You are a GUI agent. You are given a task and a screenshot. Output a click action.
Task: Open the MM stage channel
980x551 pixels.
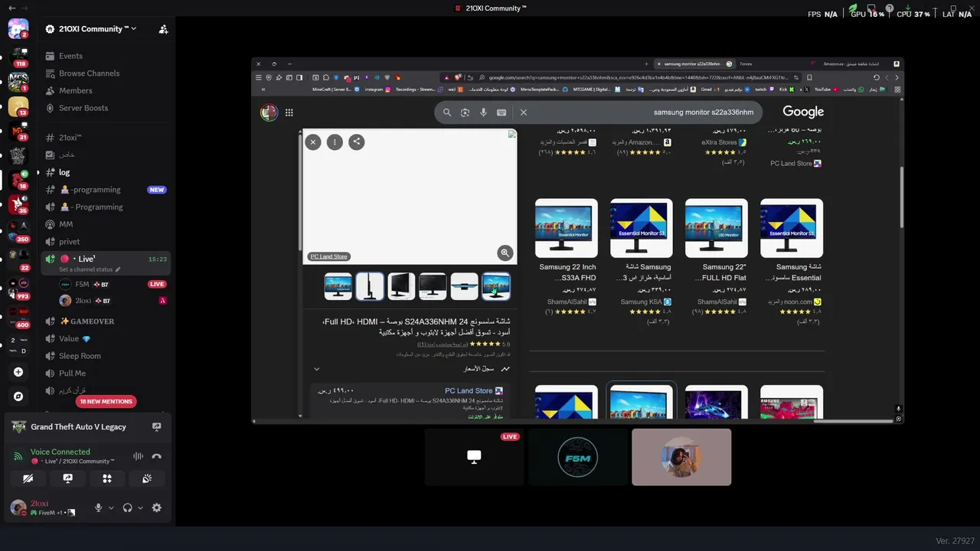(106, 224)
